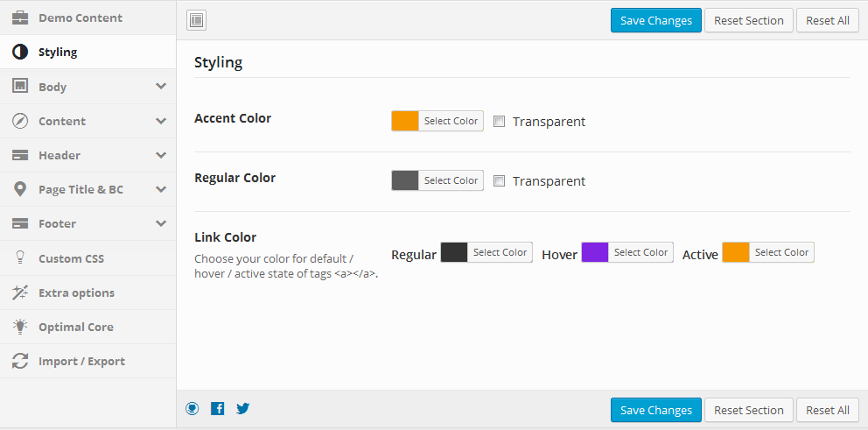This screenshot has width=868, height=430.
Task: Click the Demo Content briefcase icon
Action: pos(20,18)
